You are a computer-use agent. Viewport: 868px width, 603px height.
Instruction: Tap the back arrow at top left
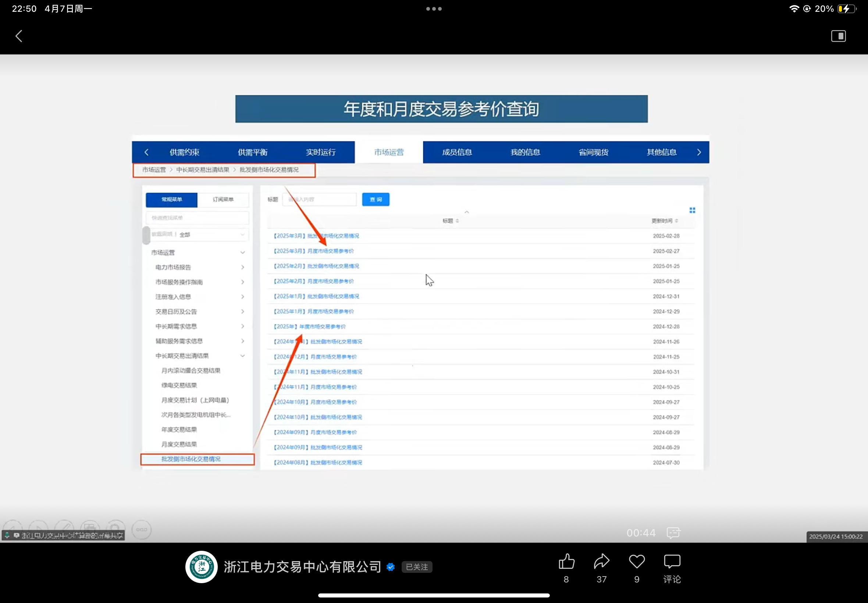click(x=19, y=36)
